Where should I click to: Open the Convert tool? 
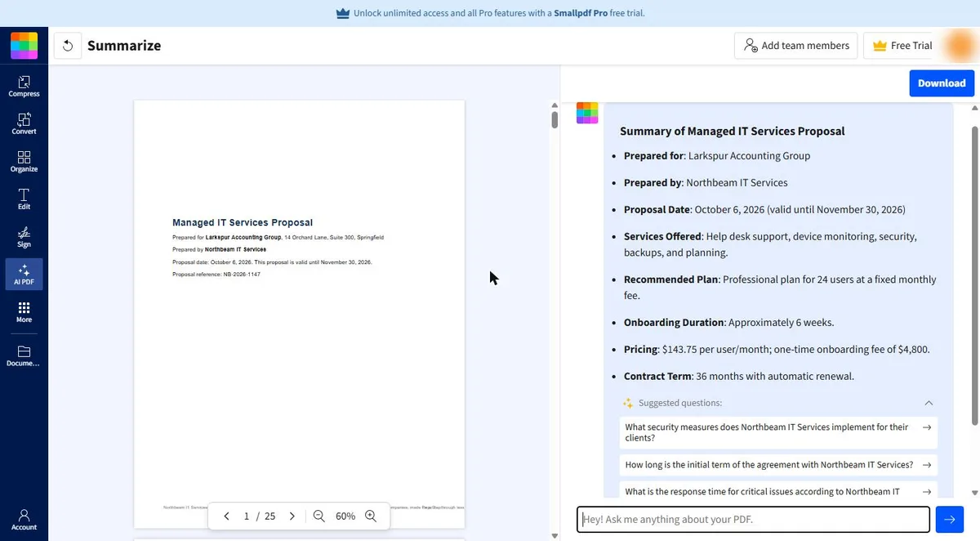tap(24, 124)
